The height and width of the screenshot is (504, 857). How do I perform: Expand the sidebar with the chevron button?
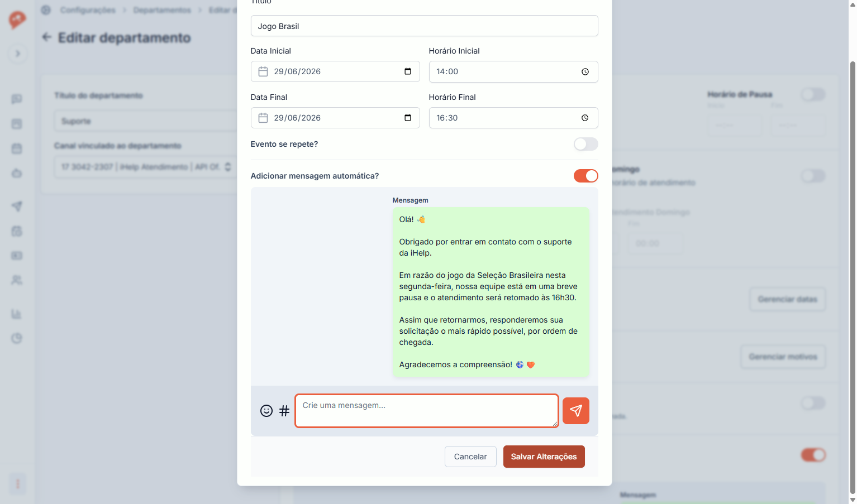[x=17, y=54]
